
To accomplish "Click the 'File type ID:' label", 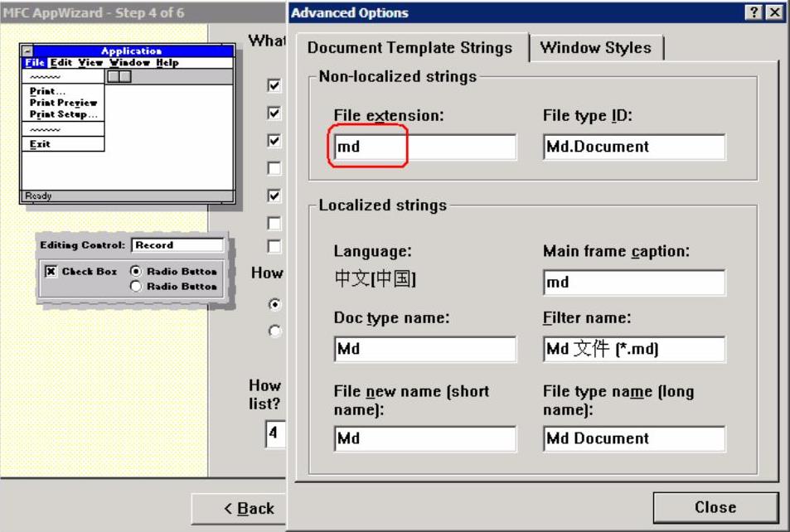I will click(x=588, y=115).
